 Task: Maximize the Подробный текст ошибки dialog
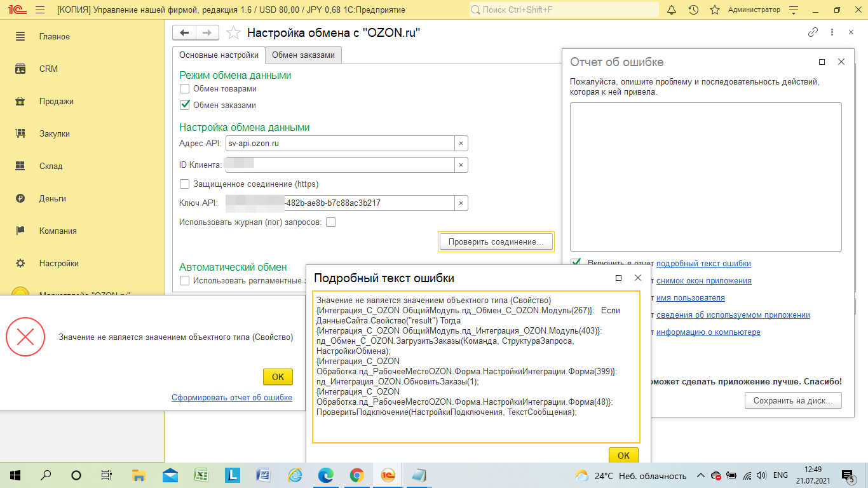pyautogui.click(x=618, y=278)
